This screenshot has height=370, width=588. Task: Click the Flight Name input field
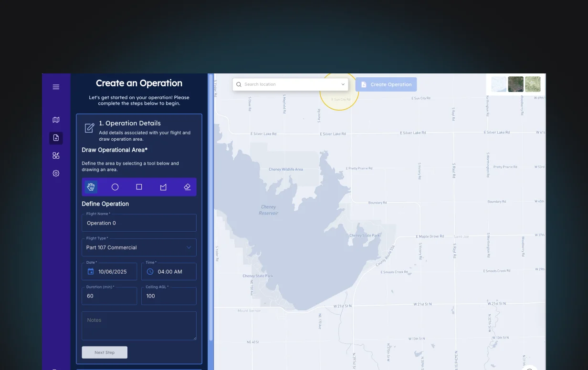[x=139, y=223]
